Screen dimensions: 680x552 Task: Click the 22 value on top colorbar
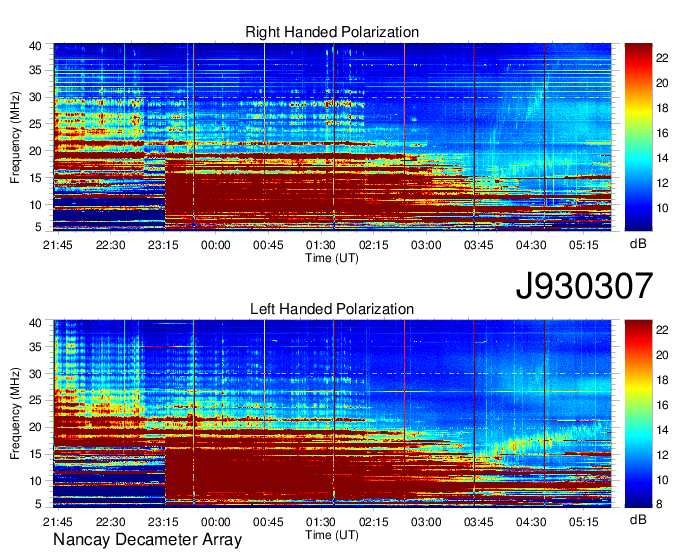[x=662, y=58]
